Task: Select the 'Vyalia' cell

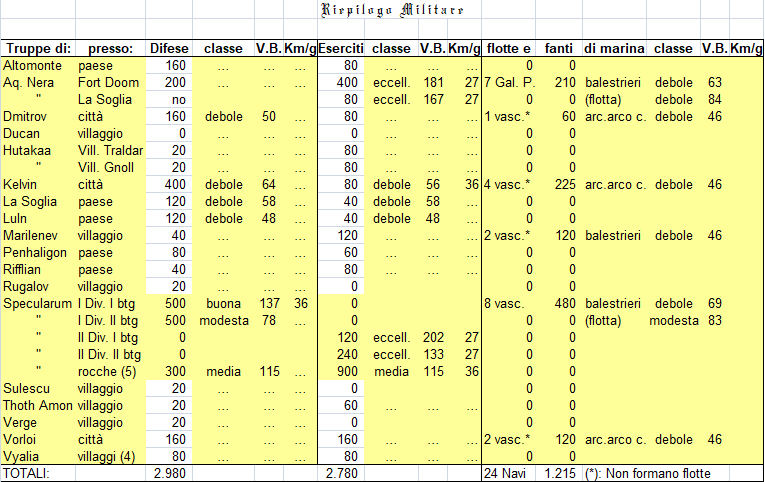Action: 20,457
